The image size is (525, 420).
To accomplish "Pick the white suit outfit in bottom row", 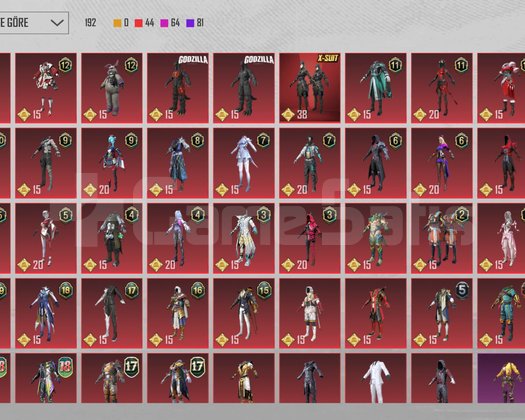I will pyautogui.click(x=376, y=378).
